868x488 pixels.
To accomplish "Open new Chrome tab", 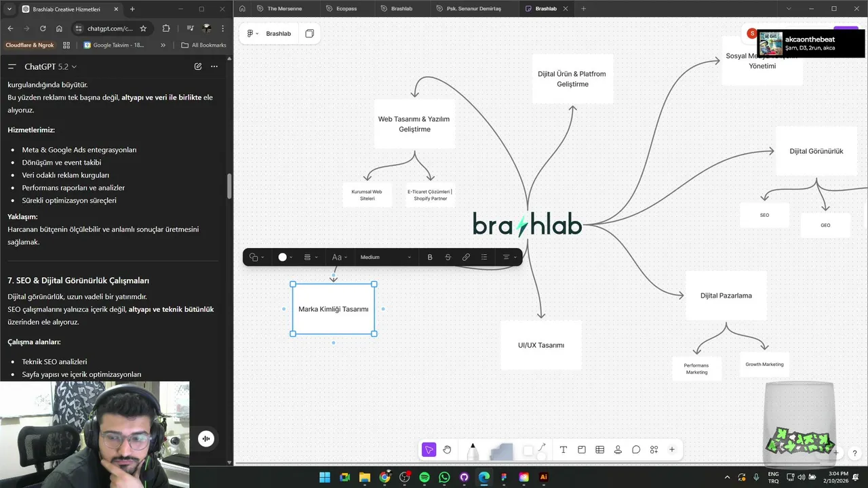I will pyautogui.click(x=132, y=9).
